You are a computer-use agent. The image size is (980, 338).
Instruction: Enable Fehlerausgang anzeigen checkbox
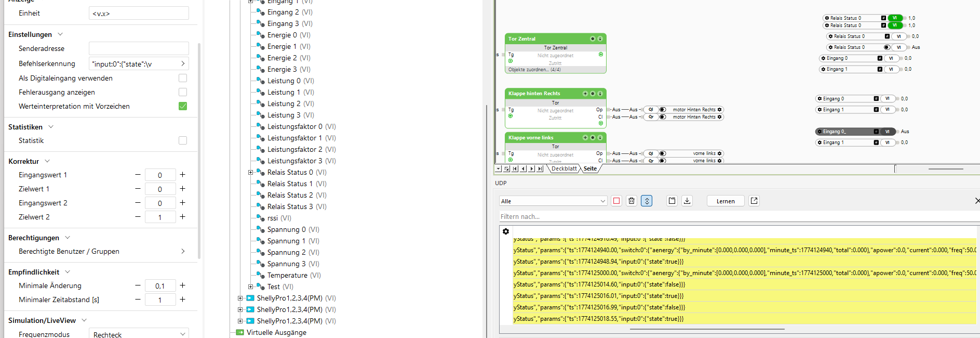[x=183, y=92]
